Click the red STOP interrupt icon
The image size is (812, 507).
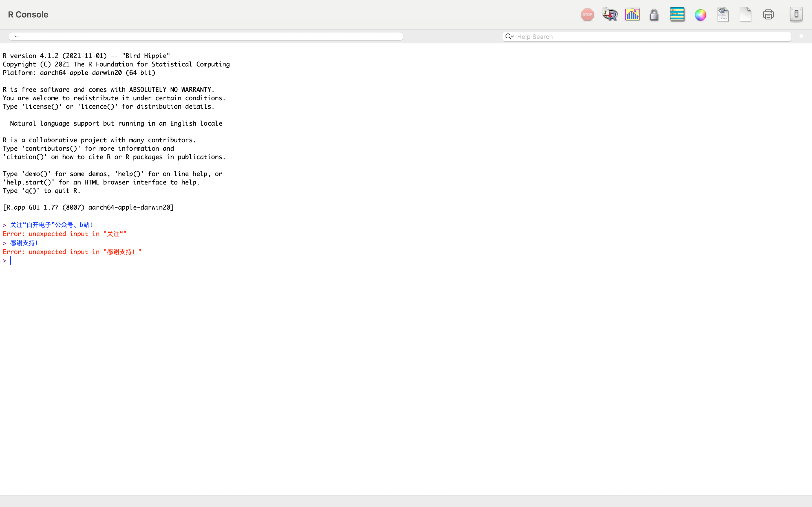587,15
